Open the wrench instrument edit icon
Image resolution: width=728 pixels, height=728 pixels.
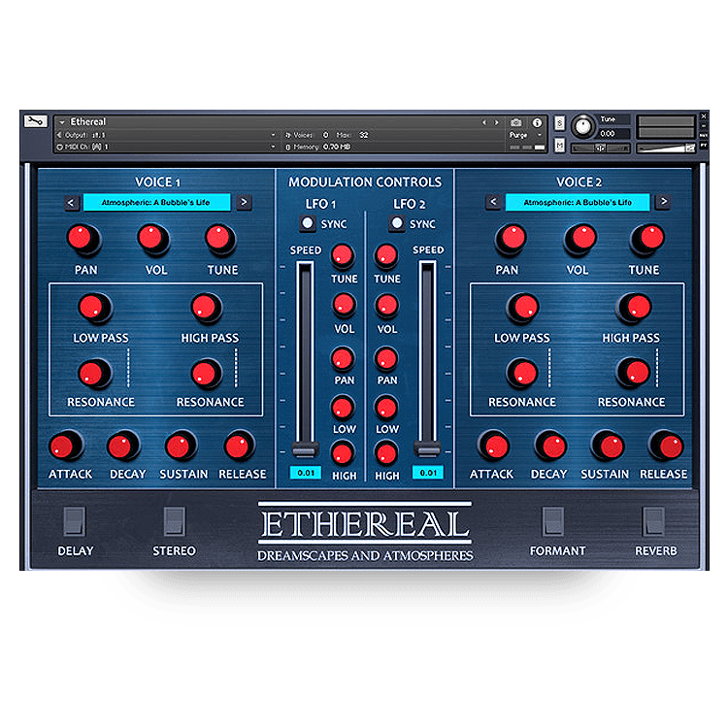(x=36, y=121)
